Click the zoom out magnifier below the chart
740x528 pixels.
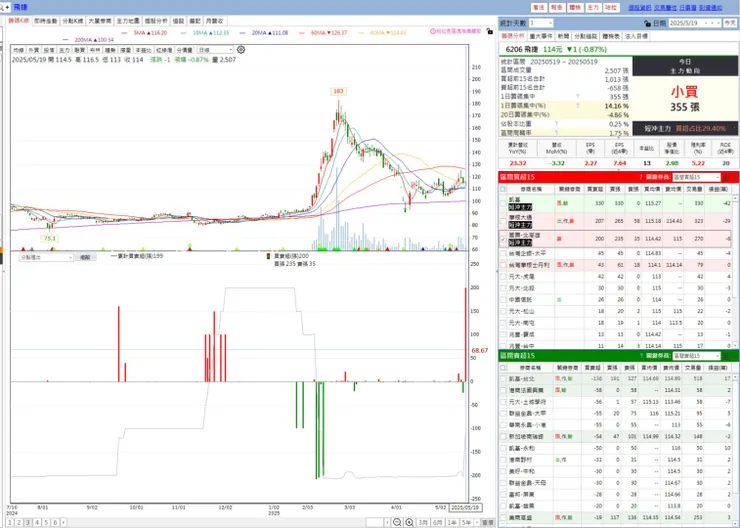tap(397, 522)
